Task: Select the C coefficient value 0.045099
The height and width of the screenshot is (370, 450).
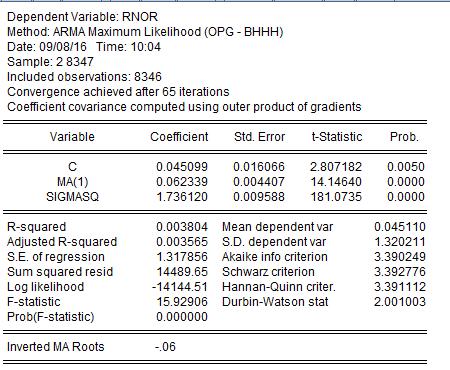Action: 182,167
